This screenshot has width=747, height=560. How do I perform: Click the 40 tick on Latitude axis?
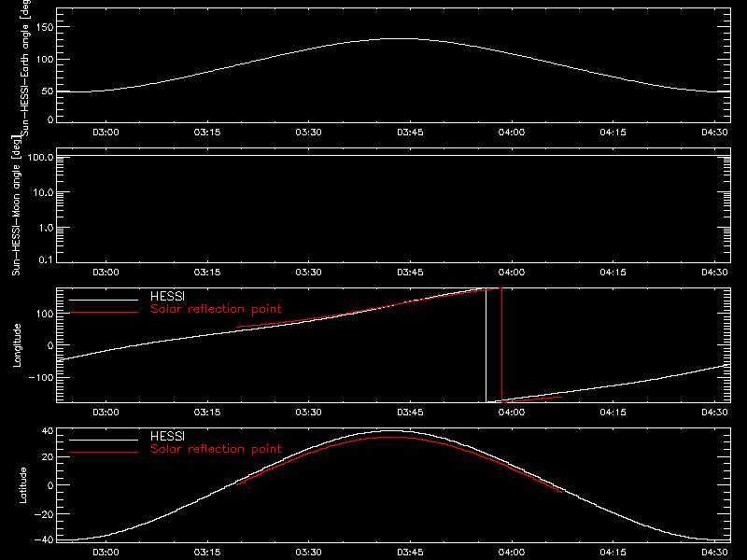[48, 431]
